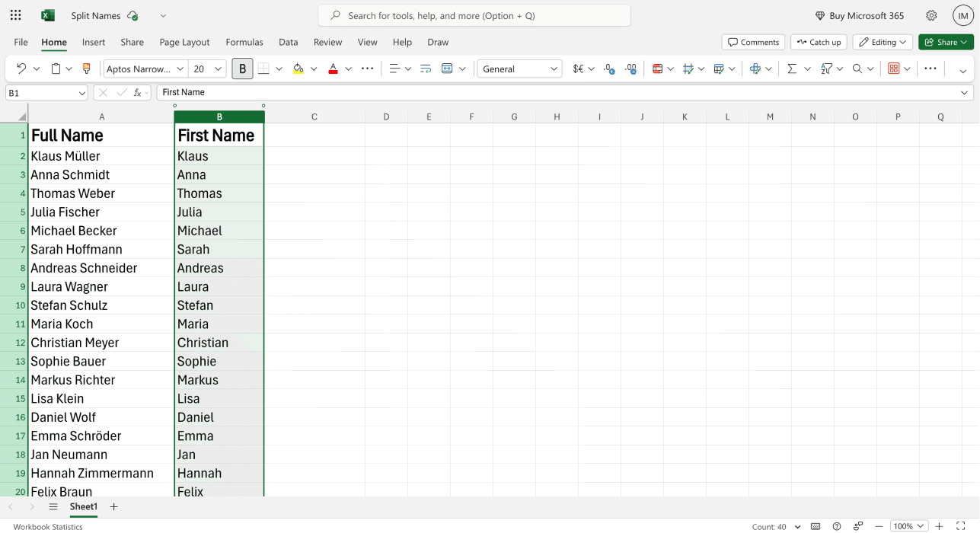Viewport: 980px width, 533px height.
Task: Click the wrap text icon
Action: (x=426, y=69)
